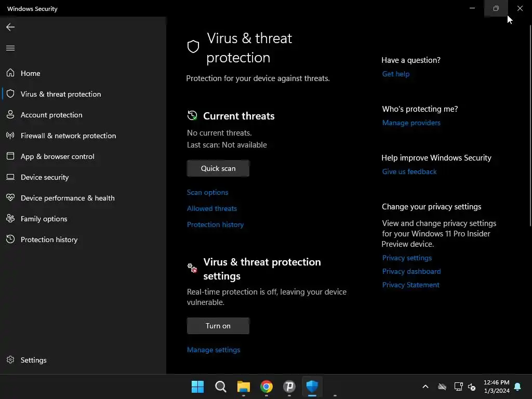
Task: Select Device performance & health heart icon
Action: (x=10, y=198)
